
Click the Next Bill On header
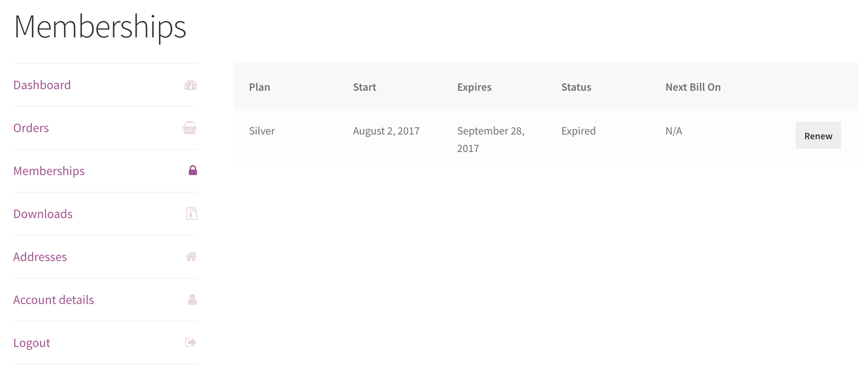[693, 87]
